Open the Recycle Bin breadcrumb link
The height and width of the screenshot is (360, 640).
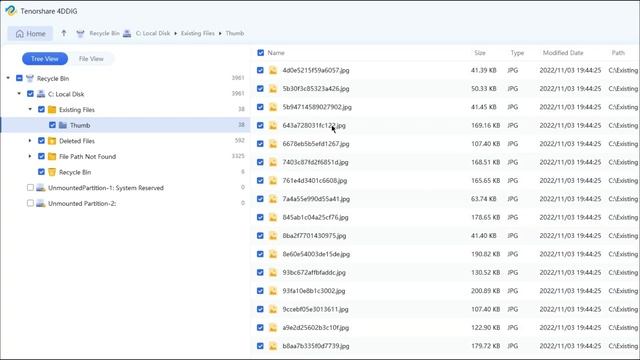(104, 33)
